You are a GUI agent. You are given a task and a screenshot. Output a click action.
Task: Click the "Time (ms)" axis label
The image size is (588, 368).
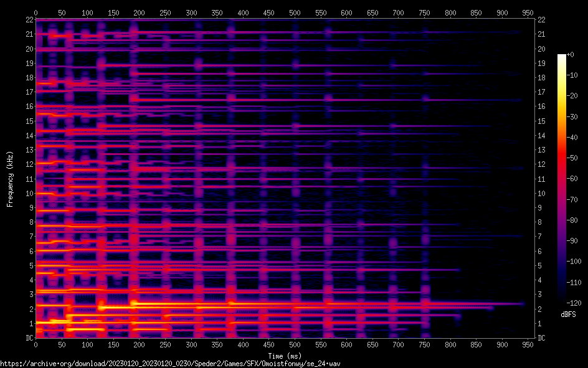[285, 356]
